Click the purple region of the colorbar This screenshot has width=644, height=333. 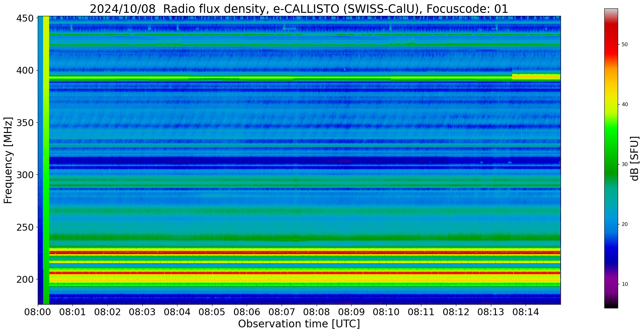(611, 282)
